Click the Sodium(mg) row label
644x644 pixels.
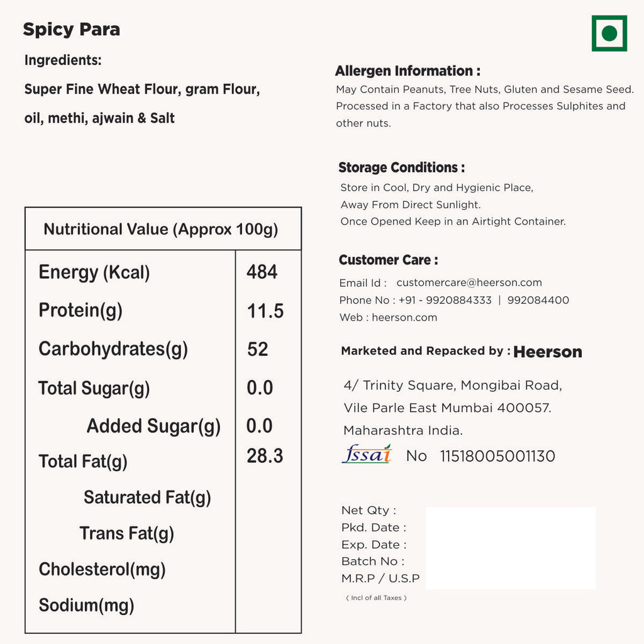86,606
